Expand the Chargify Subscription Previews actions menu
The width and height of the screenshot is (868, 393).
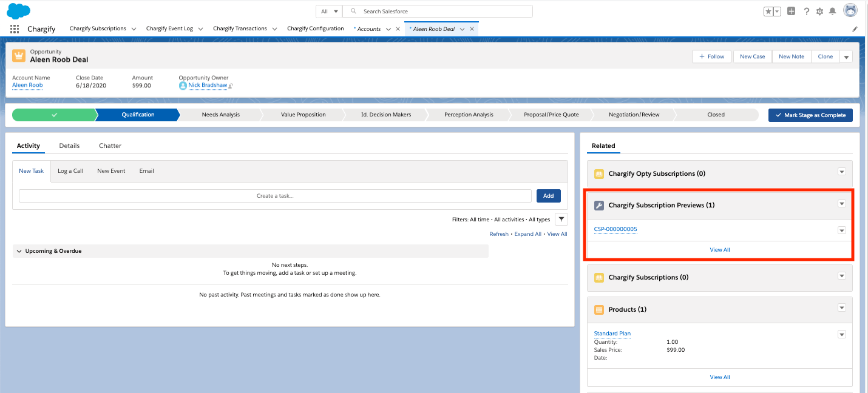point(841,204)
